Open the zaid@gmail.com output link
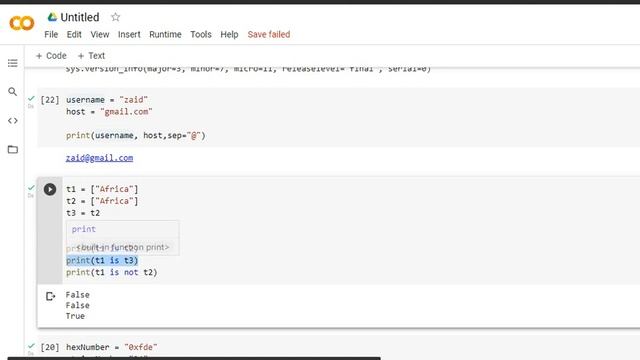 (99, 158)
